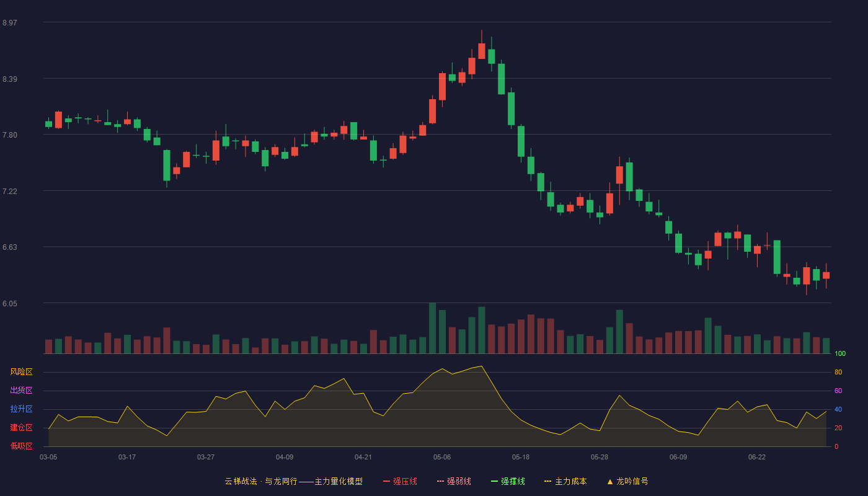Click the 6.05 price axis label
Image resolution: width=868 pixels, height=496 pixels.
point(10,304)
